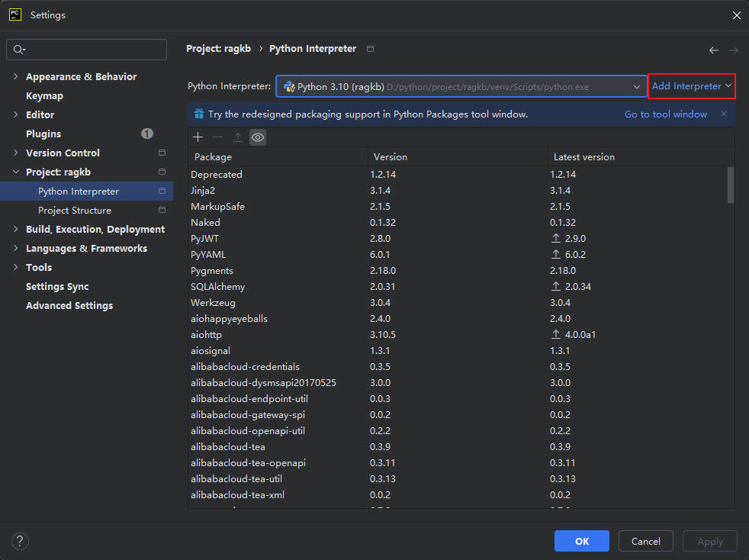Click the uninstall package minus icon
This screenshot has height=560, width=749.
point(218,137)
